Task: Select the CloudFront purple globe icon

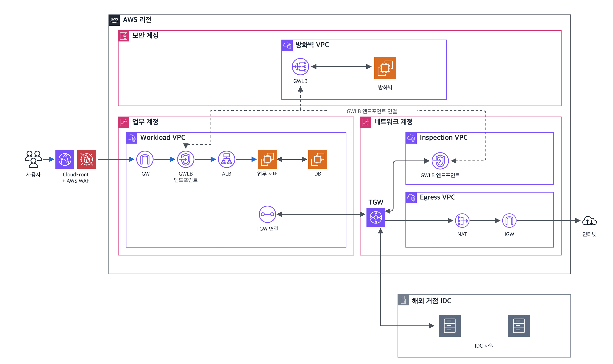Action: pos(65,159)
